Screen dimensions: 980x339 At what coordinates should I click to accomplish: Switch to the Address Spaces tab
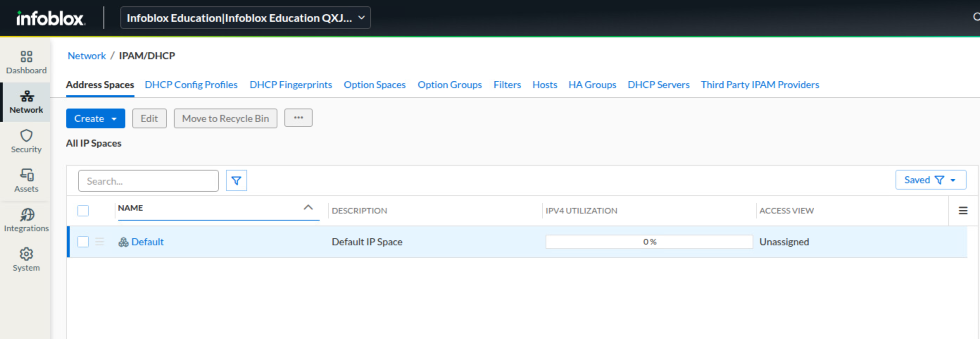click(100, 85)
